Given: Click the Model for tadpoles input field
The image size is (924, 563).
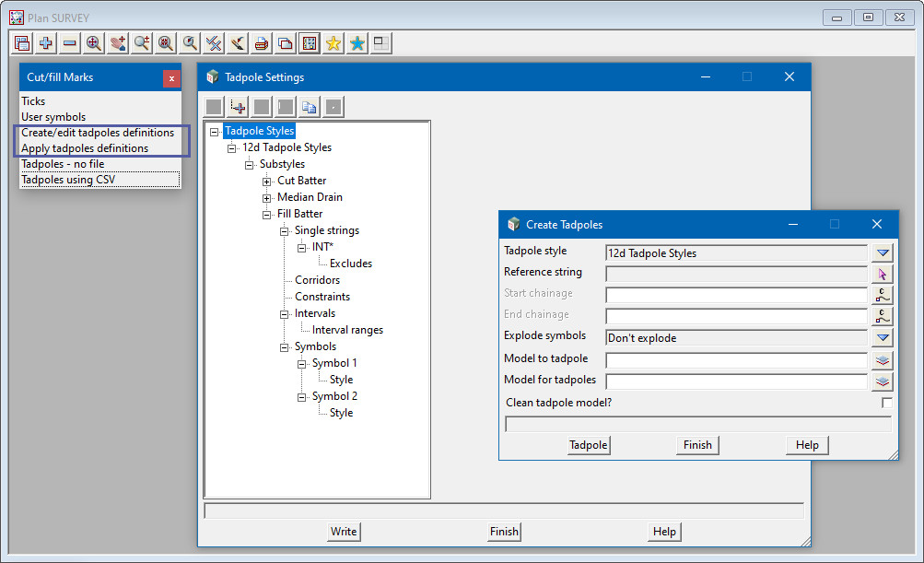Looking at the screenshot, I should 735,381.
